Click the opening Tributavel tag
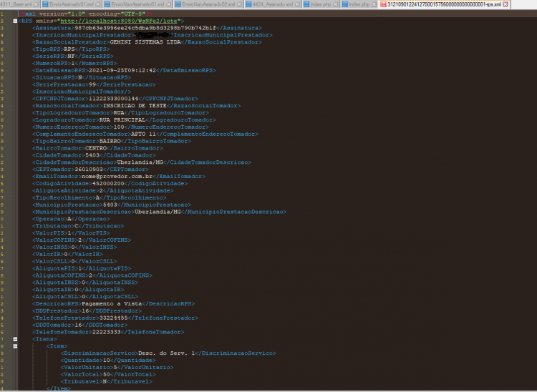 (x=82, y=381)
